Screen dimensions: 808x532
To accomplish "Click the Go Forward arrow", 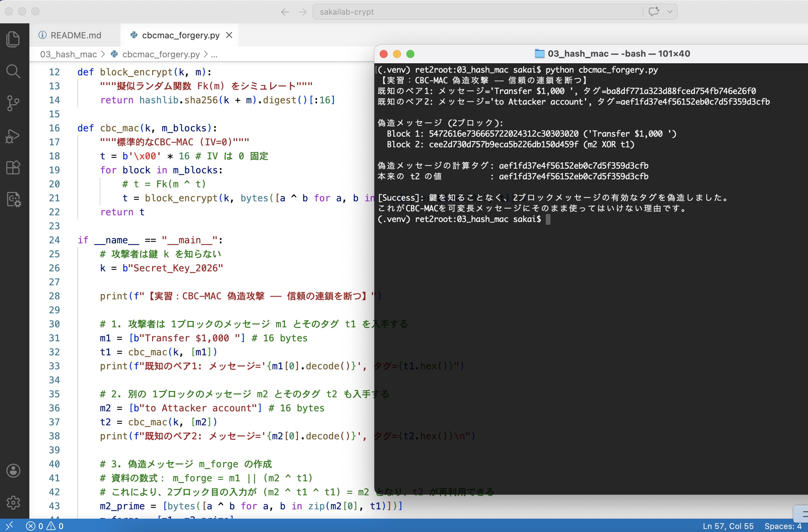I will coord(302,12).
